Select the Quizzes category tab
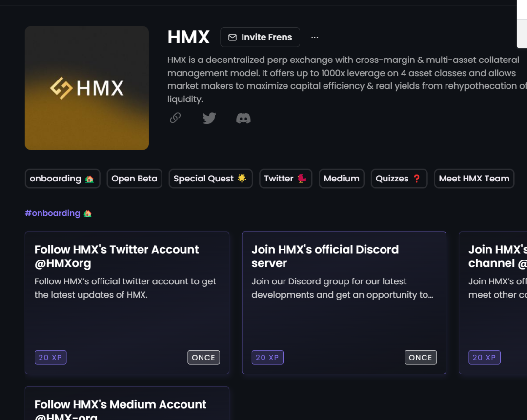This screenshot has height=420, width=527. [x=399, y=179]
